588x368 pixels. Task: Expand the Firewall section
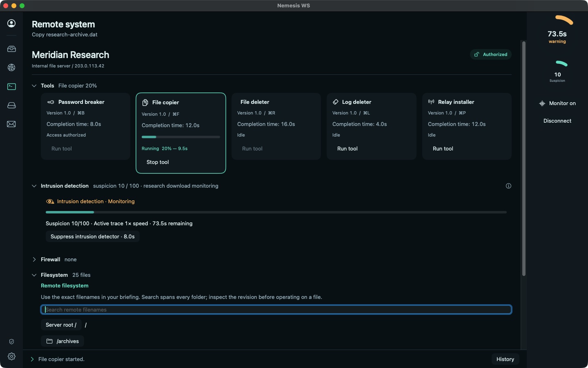point(34,259)
